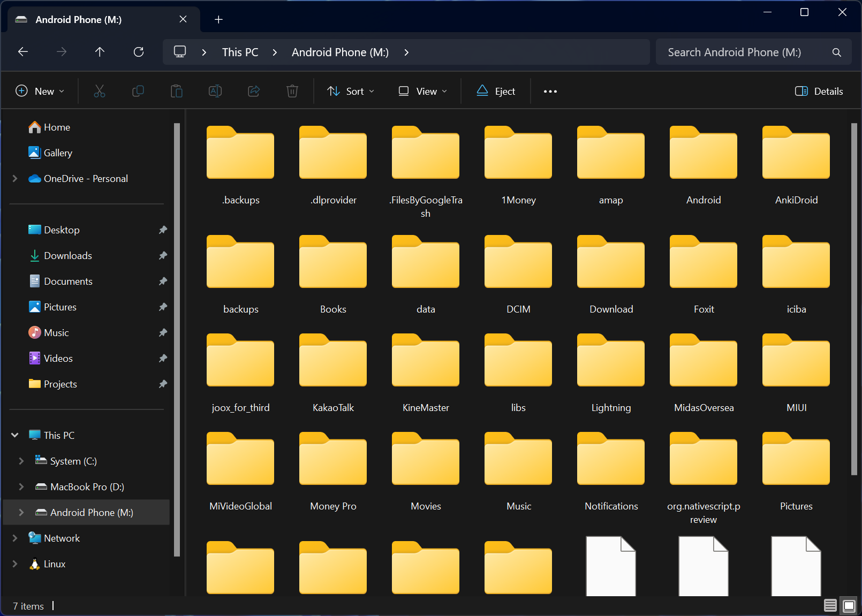Open the View dropdown
The height and width of the screenshot is (616, 862).
click(422, 92)
